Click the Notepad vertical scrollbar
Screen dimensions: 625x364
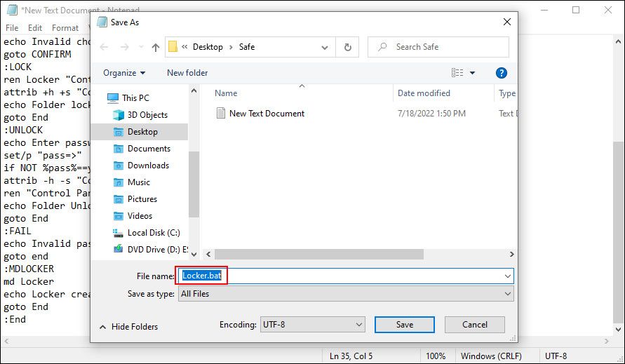pyautogui.click(x=618, y=231)
